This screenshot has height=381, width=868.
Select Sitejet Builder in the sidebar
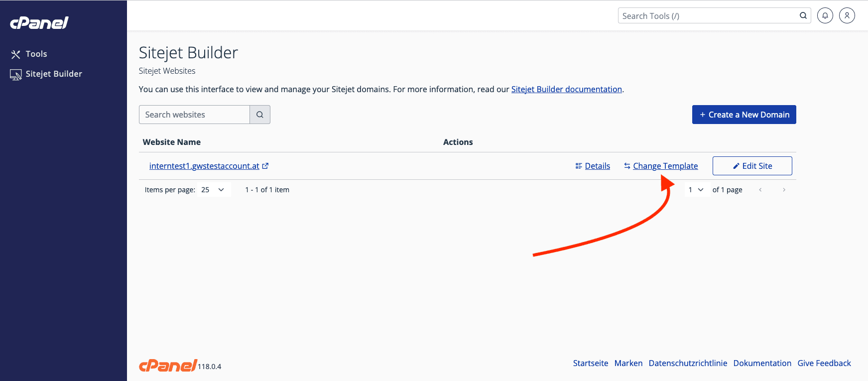(53, 74)
